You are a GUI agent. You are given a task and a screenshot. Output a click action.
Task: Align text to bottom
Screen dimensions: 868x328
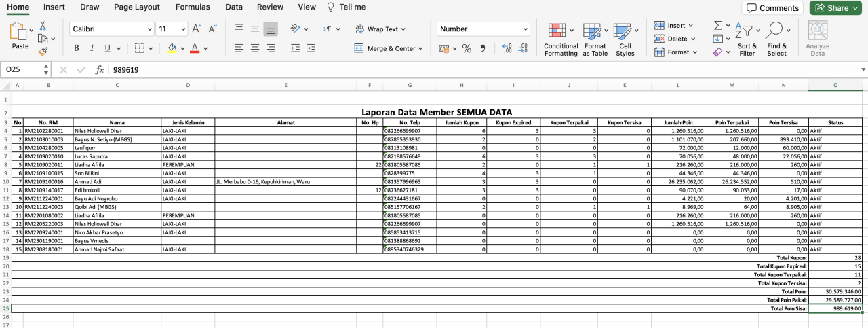[271, 29]
